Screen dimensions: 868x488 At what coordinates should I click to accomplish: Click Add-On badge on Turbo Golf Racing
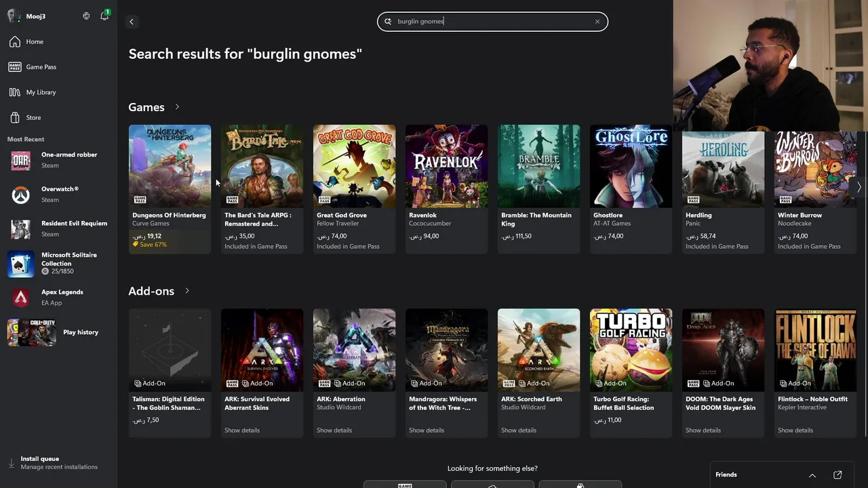click(x=611, y=384)
